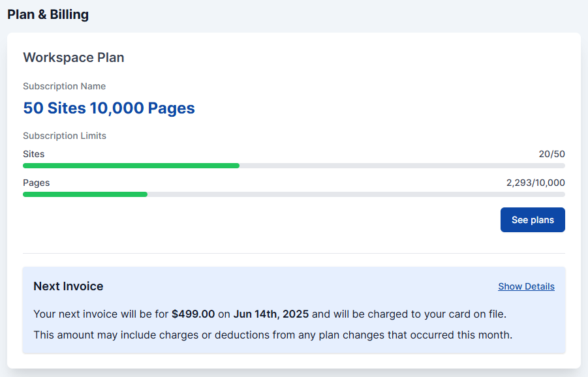Click the Jun 14th, 2025 invoice date

point(271,314)
